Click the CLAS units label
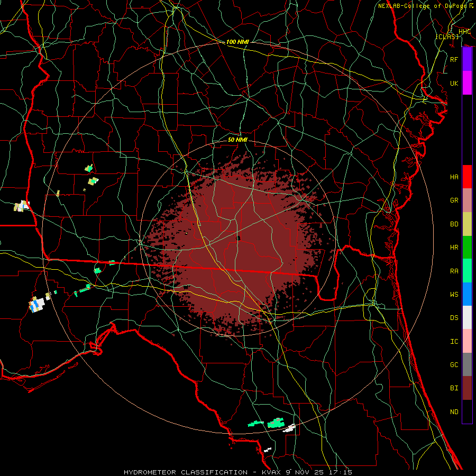The image size is (476, 476). [x=447, y=36]
